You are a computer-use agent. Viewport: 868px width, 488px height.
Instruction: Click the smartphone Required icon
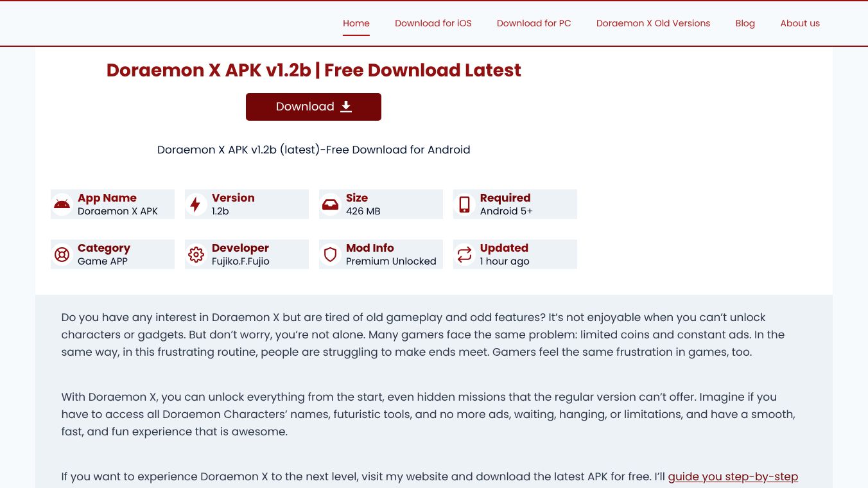click(464, 204)
